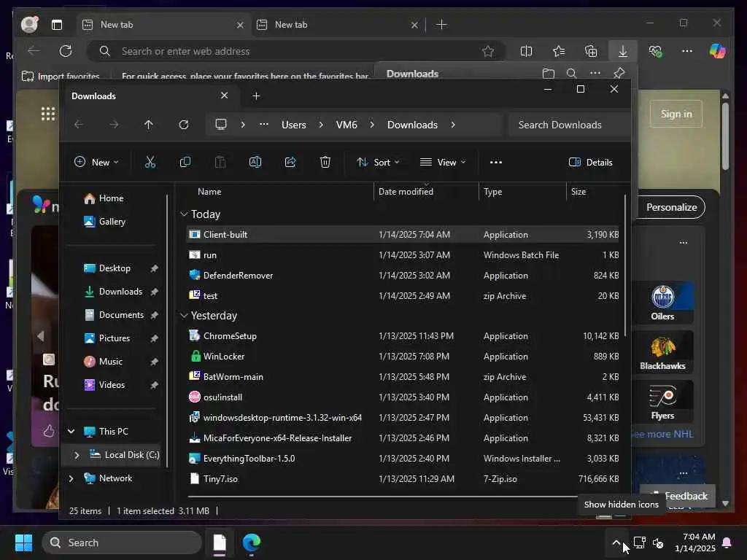Collapse the Yesterday group
This screenshot has height=560, width=747.
pos(184,316)
